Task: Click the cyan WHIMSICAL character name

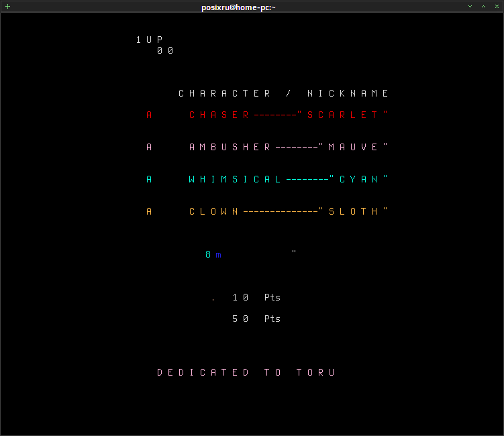Action: 235,179
